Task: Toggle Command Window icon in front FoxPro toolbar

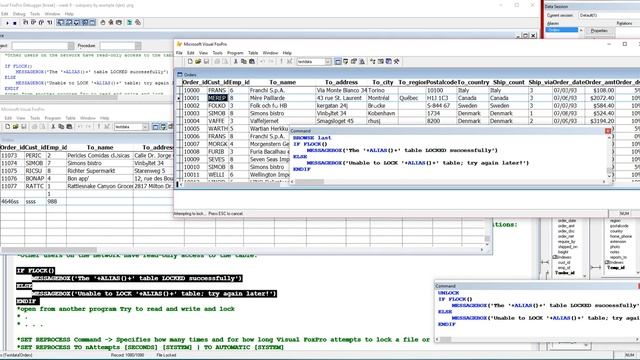Action: click(338, 62)
